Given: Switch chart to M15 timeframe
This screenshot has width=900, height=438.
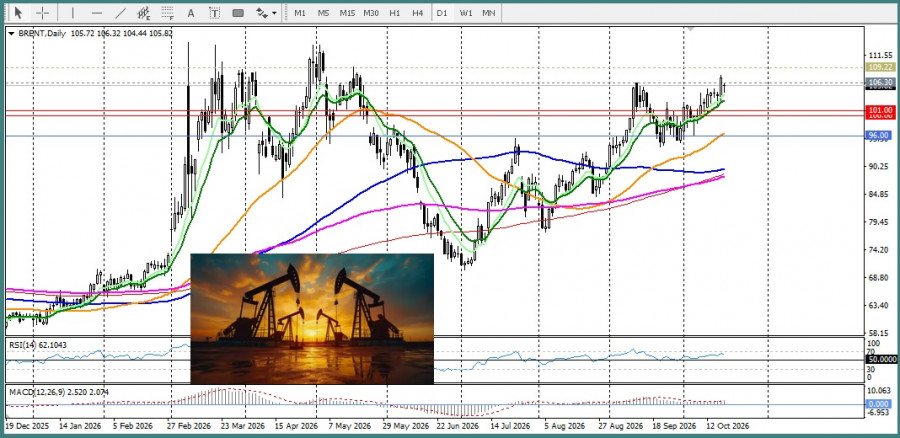Looking at the screenshot, I should click(x=347, y=13).
